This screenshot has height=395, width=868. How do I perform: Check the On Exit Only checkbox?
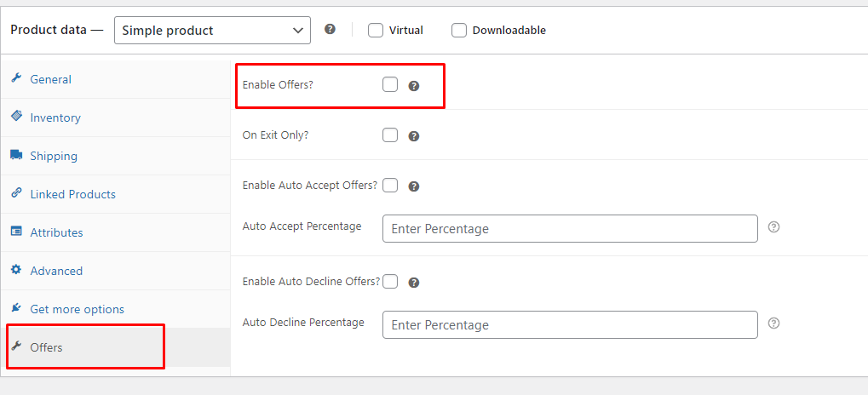click(x=390, y=135)
